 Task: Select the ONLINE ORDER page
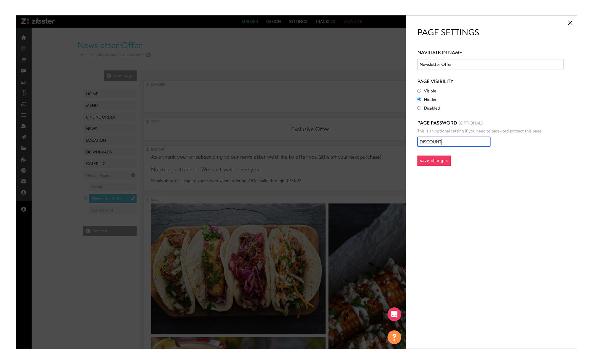pyautogui.click(x=110, y=117)
